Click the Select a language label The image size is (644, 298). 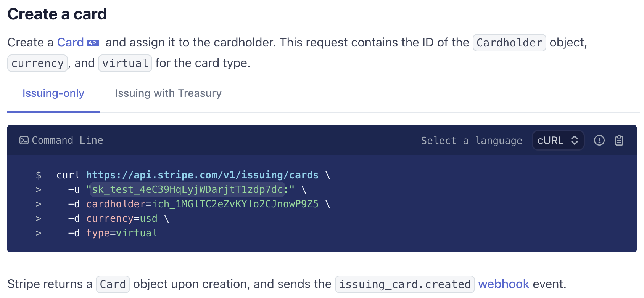[x=472, y=141]
